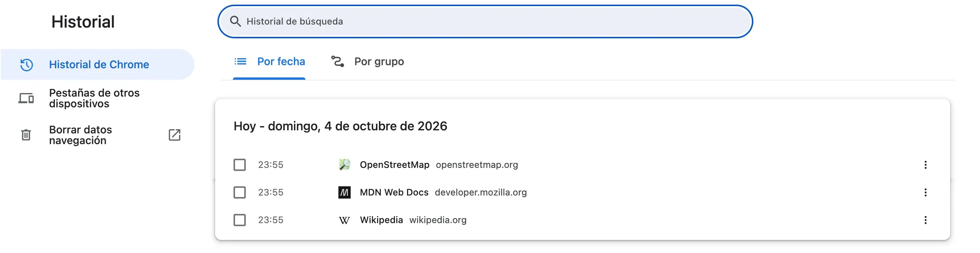This screenshot has height=253, width=980.
Task: Open Pestañas de otros dispositivos
Action: coord(98,99)
